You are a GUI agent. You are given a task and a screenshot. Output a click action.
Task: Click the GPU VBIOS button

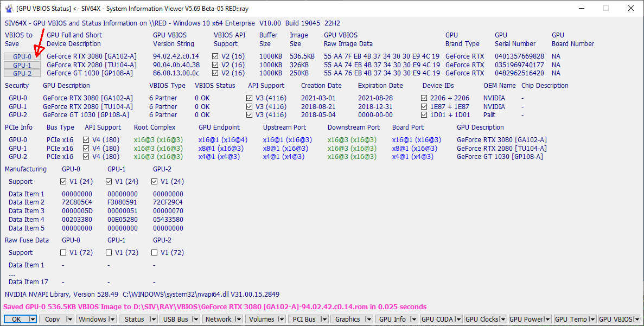point(615,319)
